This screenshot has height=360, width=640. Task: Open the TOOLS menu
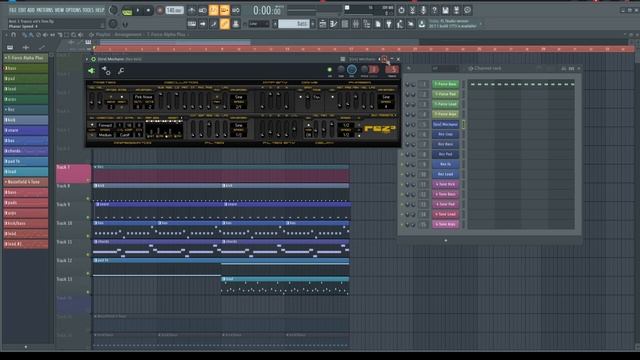(88, 10)
